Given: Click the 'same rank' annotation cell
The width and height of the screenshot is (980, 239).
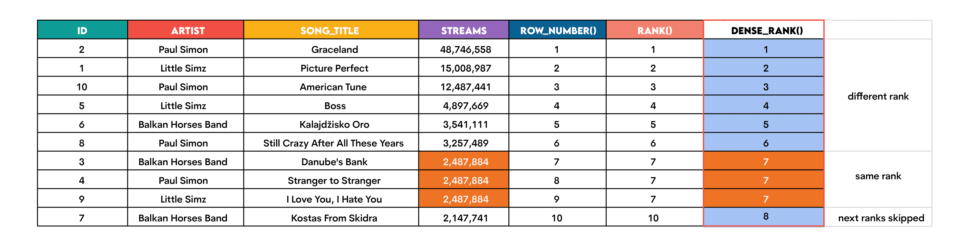Looking at the screenshot, I should click(x=878, y=176).
